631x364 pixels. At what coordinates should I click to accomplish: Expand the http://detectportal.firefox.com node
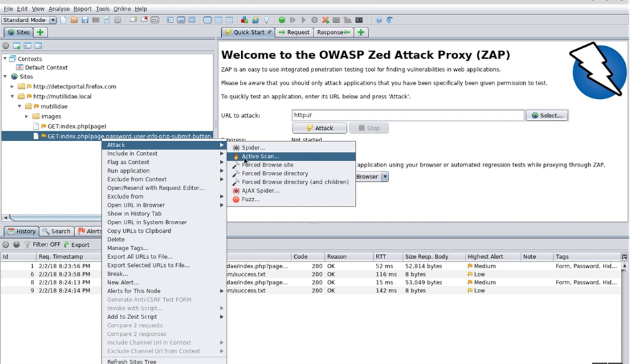tap(12, 86)
